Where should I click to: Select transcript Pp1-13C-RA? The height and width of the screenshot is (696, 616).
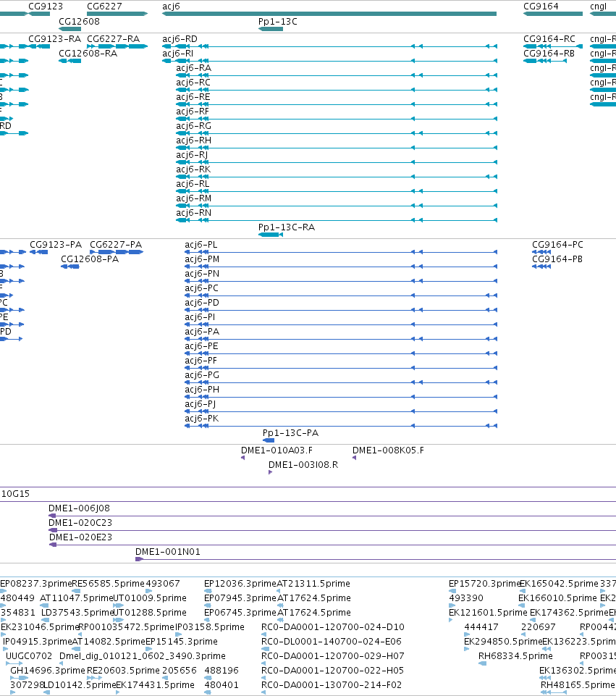point(287,227)
